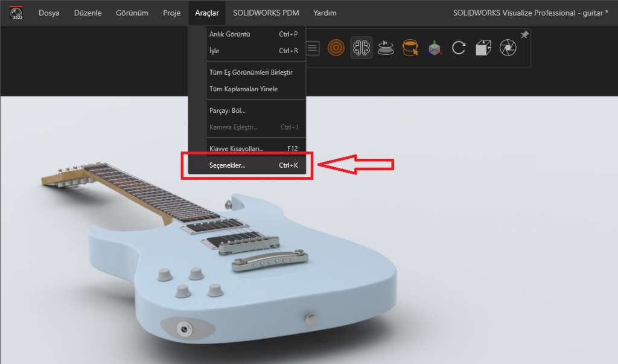This screenshot has width=618, height=364.
Task: Click Klavye Kısayolları... menu item
Action: (x=236, y=148)
